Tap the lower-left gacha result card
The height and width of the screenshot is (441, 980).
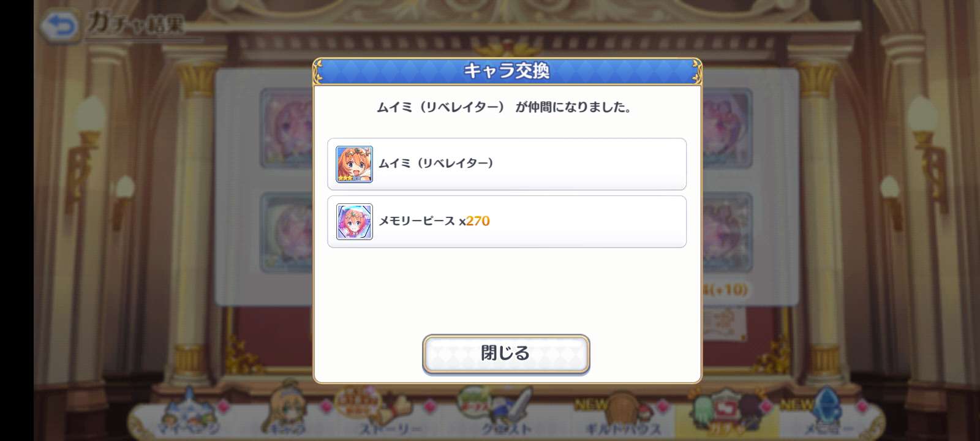point(286,232)
